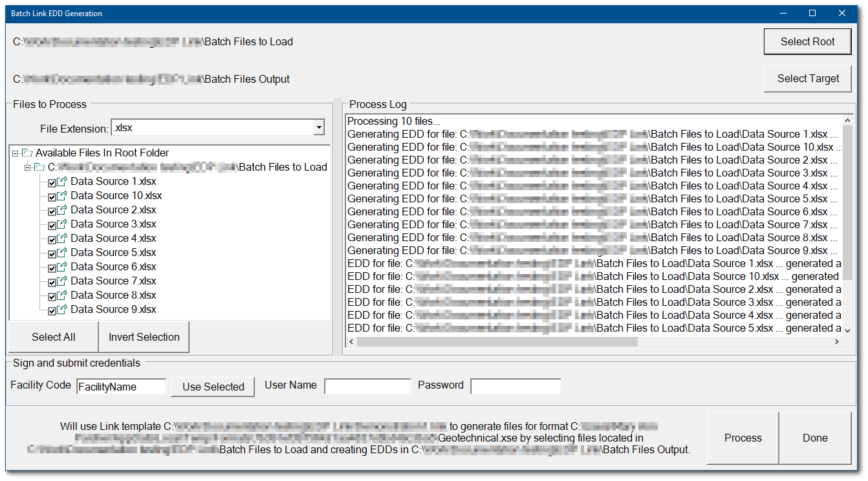868x481 pixels.
Task: Toggle Data Source 9.xlsx checkbox
Action: click(x=52, y=310)
